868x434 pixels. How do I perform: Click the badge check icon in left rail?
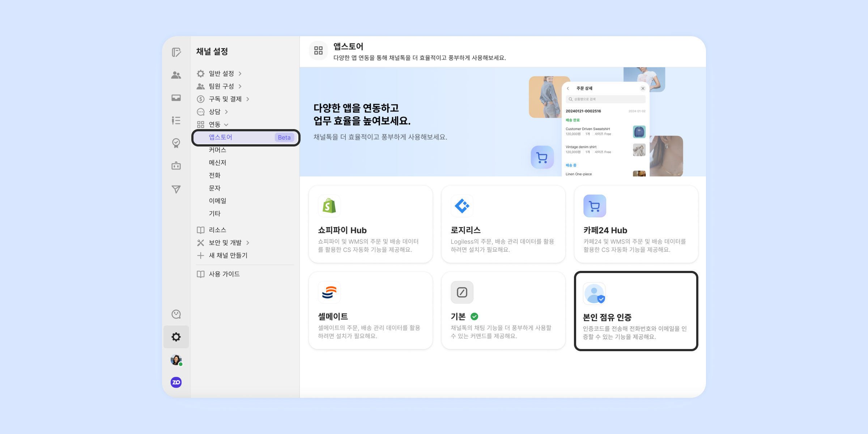176,143
